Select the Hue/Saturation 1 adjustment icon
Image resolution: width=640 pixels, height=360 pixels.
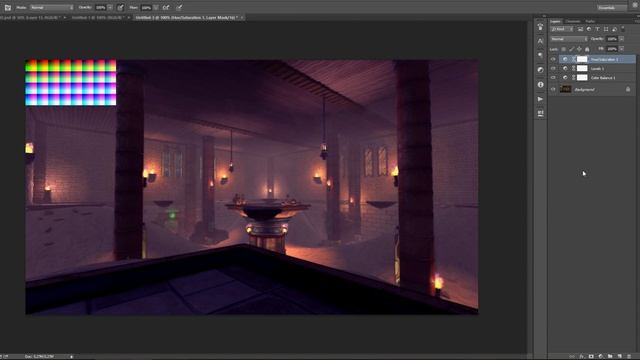tap(565, 59)
